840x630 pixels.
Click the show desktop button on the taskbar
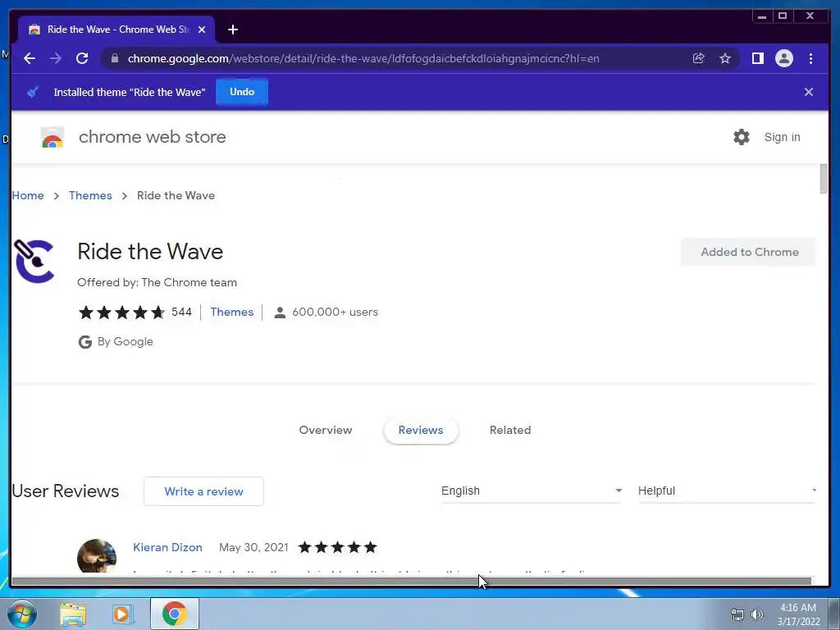(x=834, y=614)
